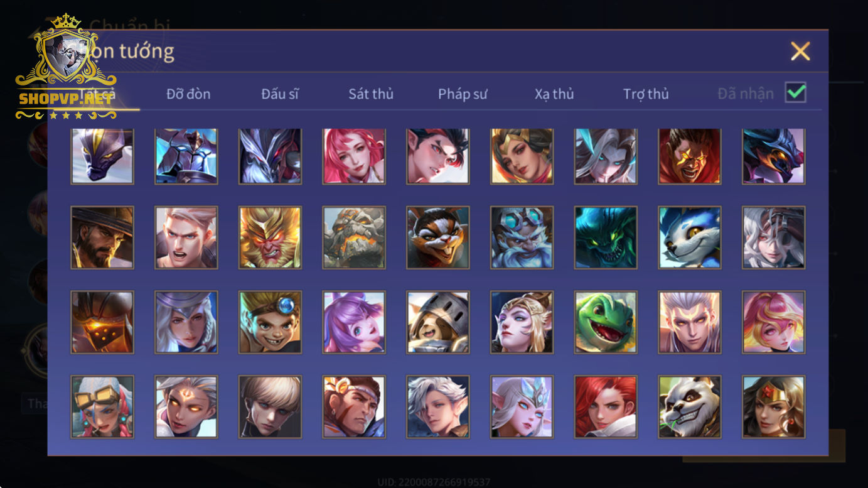Screen dimensions: 868x488
Task: Open the Sát thủ tab
Action: click(x=371, y=94)
